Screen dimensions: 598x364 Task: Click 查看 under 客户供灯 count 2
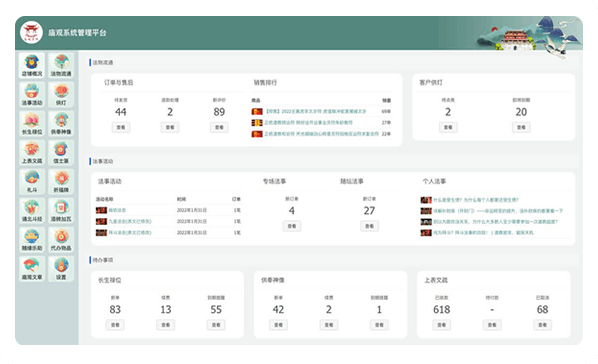tap(448, 127)
